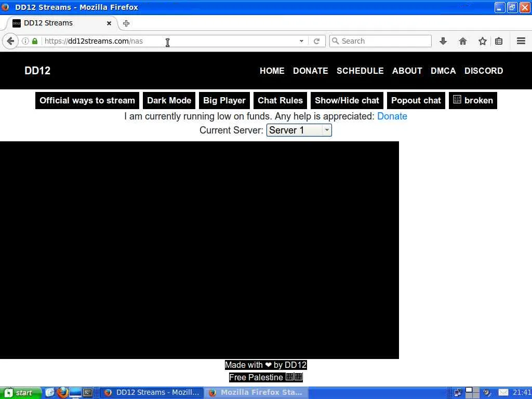Click the workspace switcher tray icon
Screen dimensions: 532x399
(472, 393)
